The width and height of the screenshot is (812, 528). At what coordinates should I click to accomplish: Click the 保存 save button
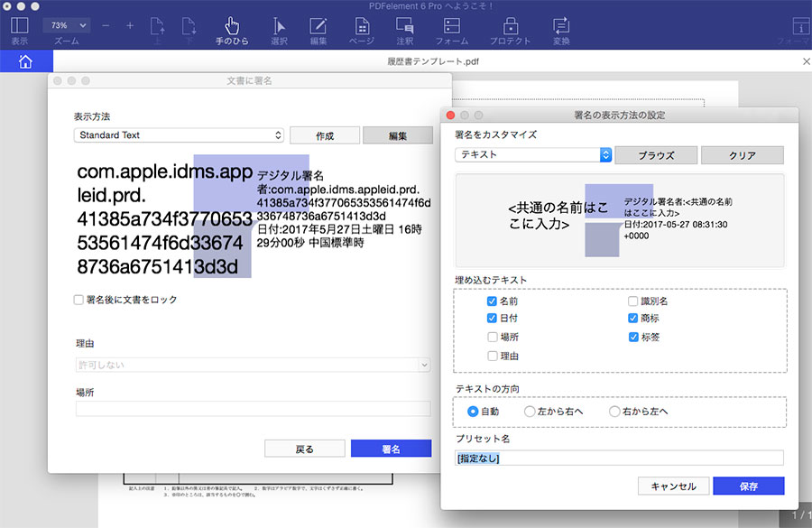pos(748,486)
